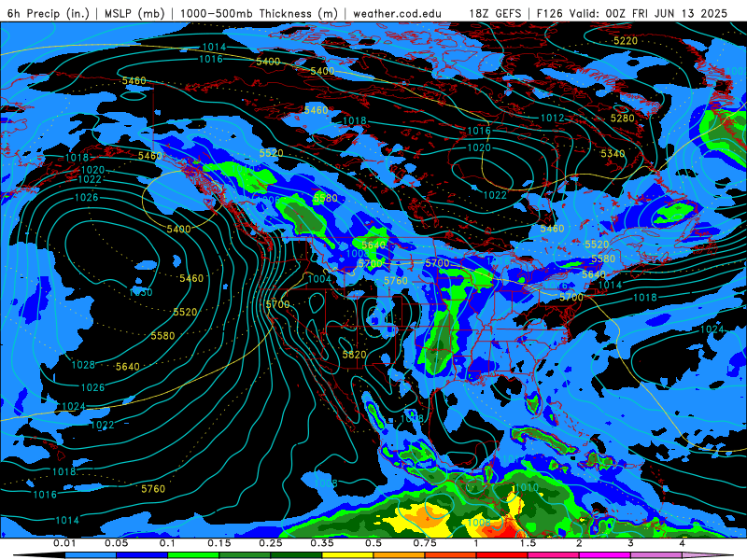Click the 1010 pressure contour label
Image resolution: width=747 pixels, height=560 pixels.
(527, 487)
